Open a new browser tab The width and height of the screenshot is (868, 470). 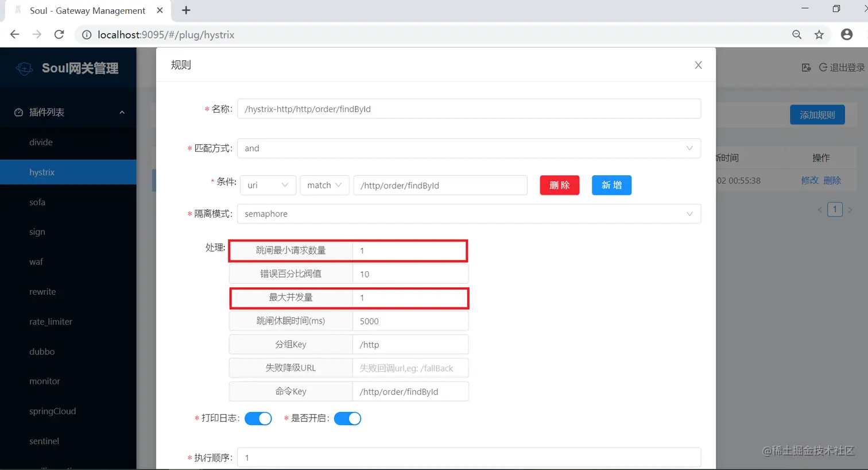point(186,10)
